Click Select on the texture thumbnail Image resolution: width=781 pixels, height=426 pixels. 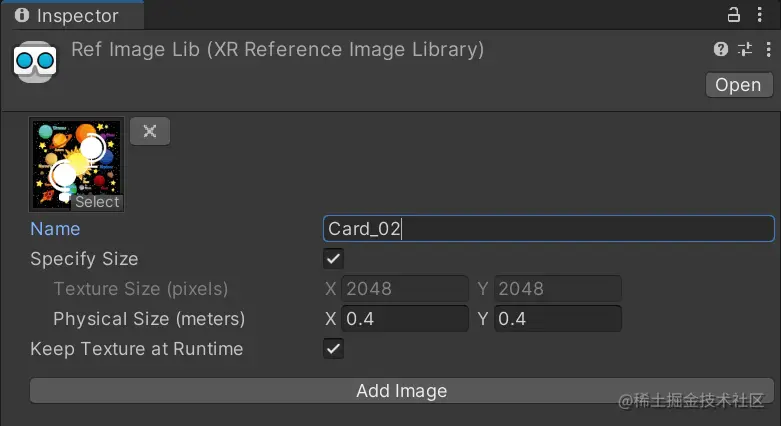pyautogui.click(x=97, y=202)
